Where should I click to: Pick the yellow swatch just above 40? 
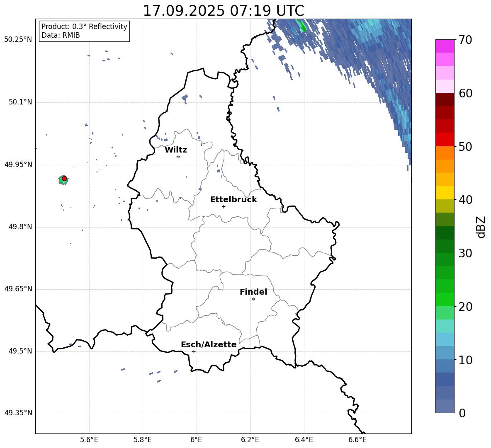[x=445, y=193]
